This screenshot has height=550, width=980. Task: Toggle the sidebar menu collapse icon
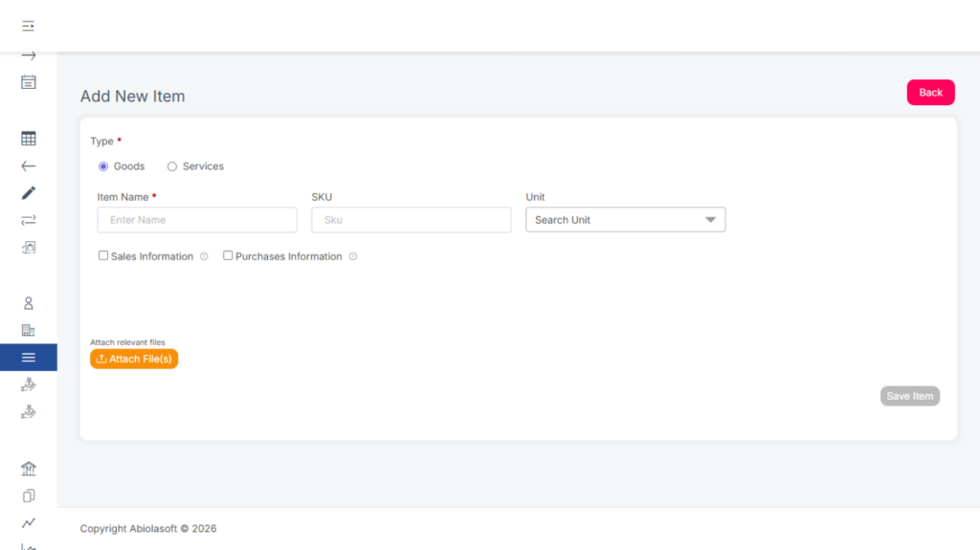pyautogui.click(x=29, y=26)
